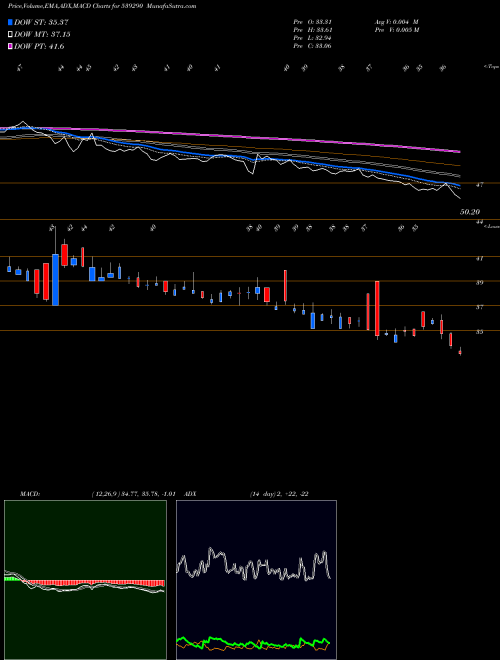Open the MACD indicator chart panel
Screen dimensions: 500x660
(x=85, y=580)
